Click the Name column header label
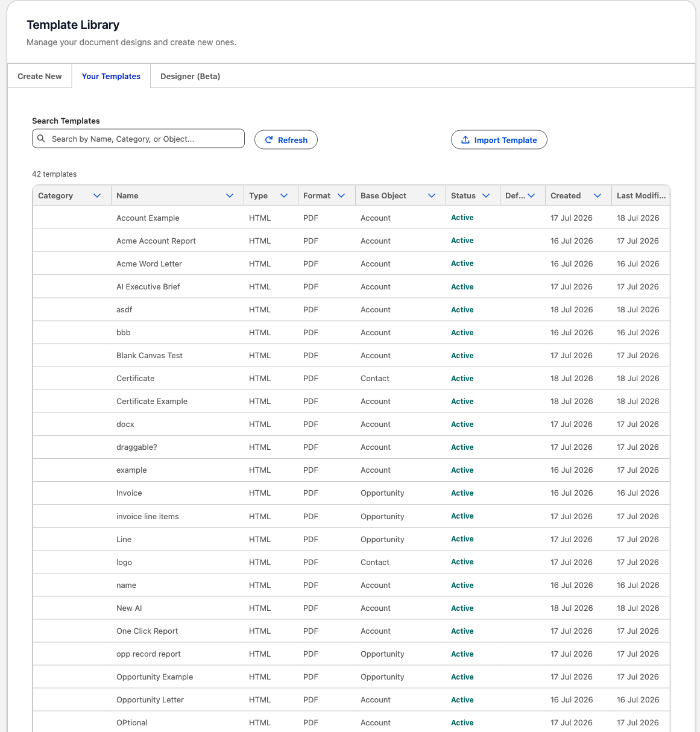 tap(127, 195)
